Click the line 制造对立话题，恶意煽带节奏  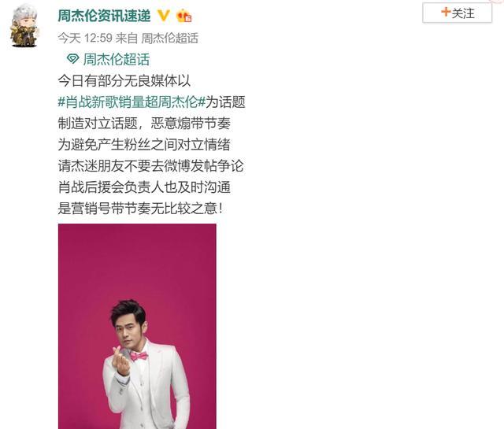[x=144, y=124]
